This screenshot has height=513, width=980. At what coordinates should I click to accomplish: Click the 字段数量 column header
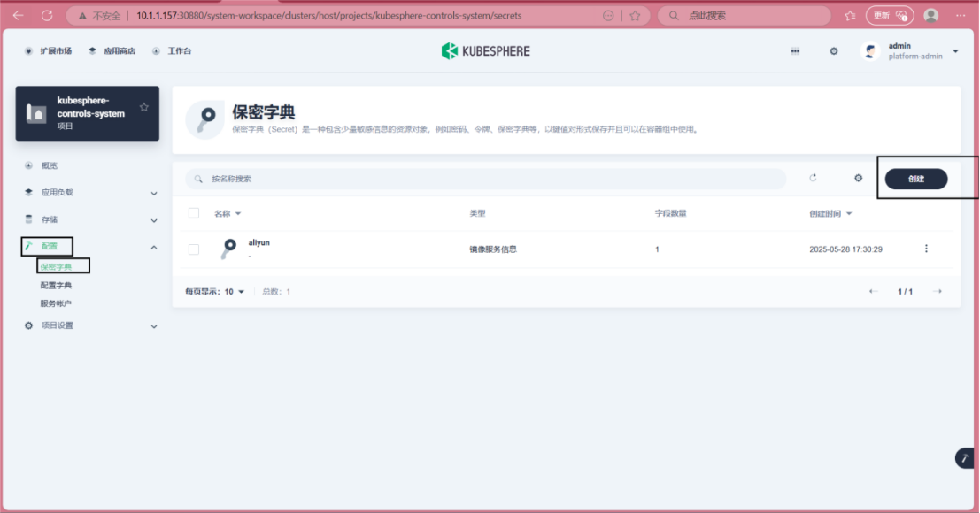[x=671, y=213]
